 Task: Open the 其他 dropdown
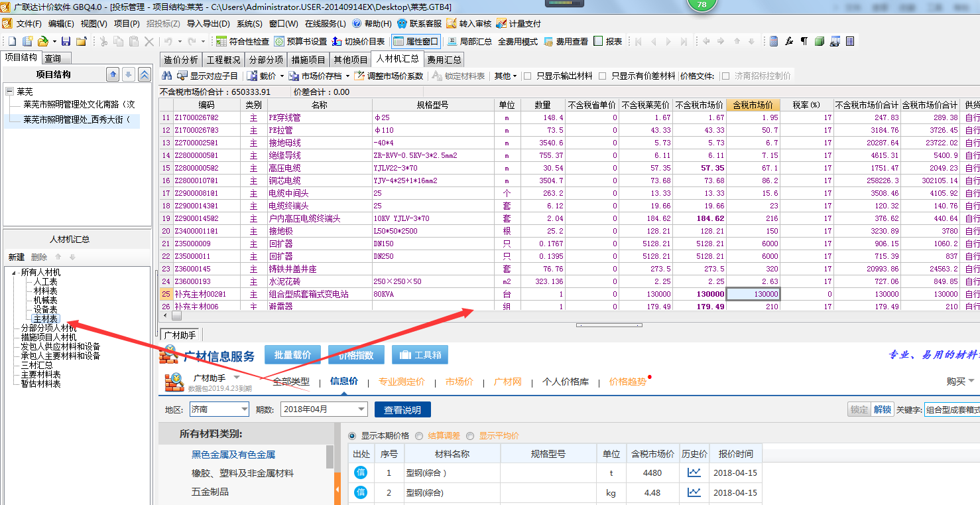tap(505, 76)
